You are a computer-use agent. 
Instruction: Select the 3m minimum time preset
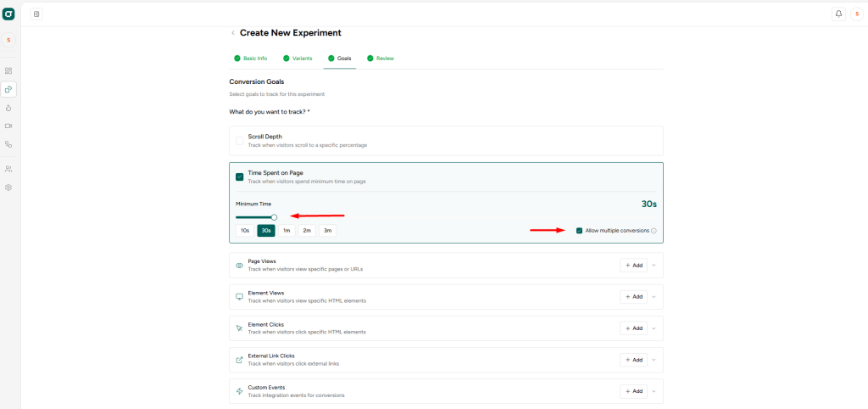pyautogui.click(x=328, y=231)
